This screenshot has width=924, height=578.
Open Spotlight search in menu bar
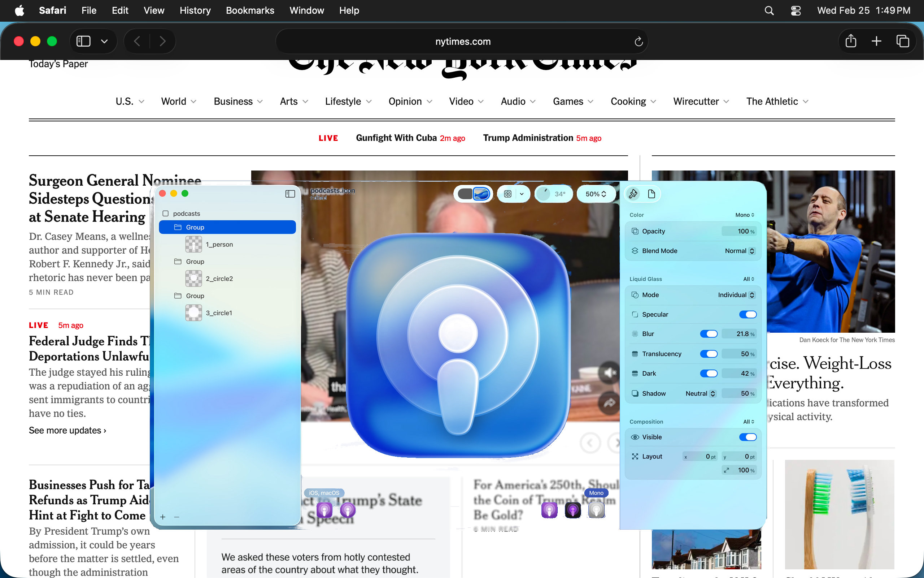coord(770,10)
